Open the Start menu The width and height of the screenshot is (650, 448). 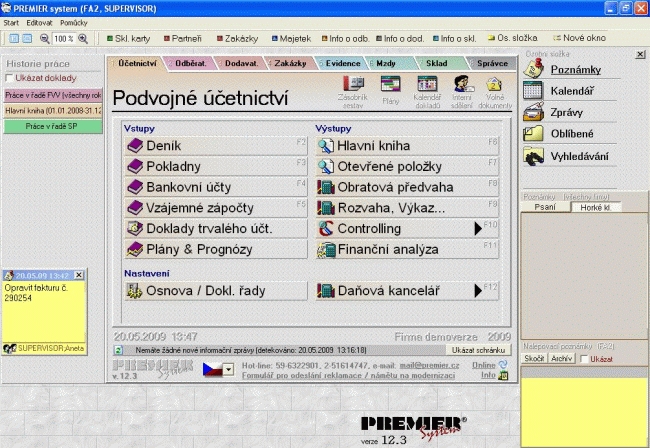coord(11,23)
